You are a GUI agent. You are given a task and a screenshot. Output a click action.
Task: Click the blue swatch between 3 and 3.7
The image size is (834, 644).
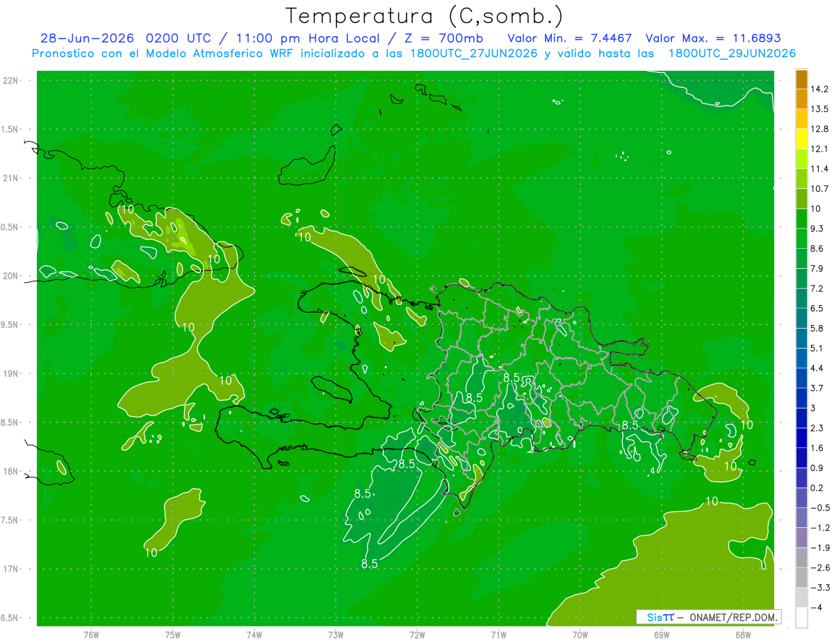[801, 398]
